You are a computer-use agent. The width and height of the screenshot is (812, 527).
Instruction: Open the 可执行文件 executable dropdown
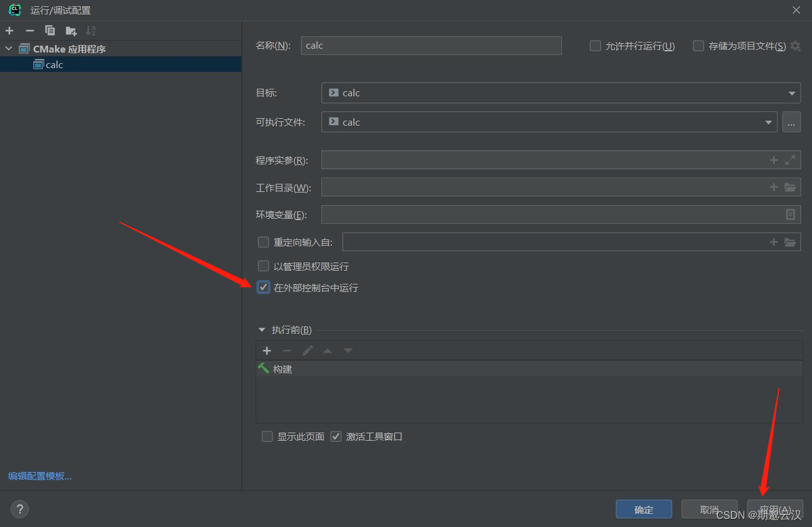pyautogui.click(x=549, y=123)
